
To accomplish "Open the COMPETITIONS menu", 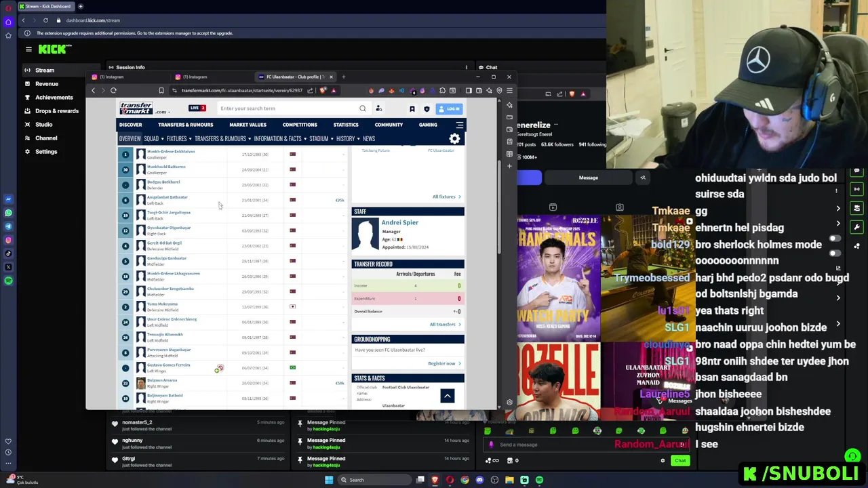I will coord(300,125).
